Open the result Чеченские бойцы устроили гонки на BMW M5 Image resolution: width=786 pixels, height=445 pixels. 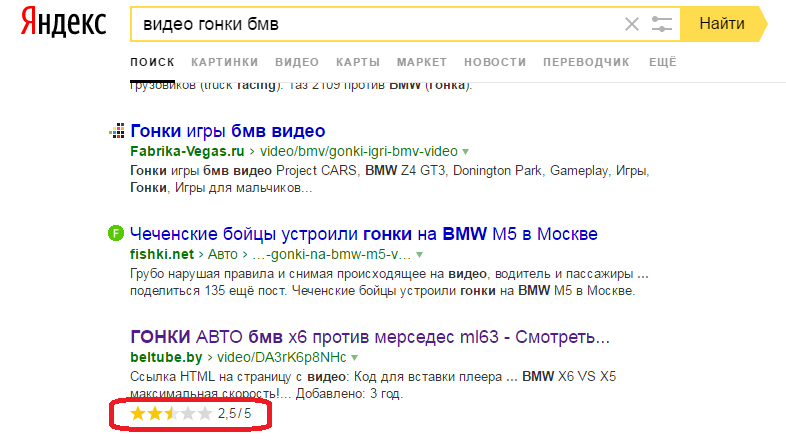(x=364, y=234)
